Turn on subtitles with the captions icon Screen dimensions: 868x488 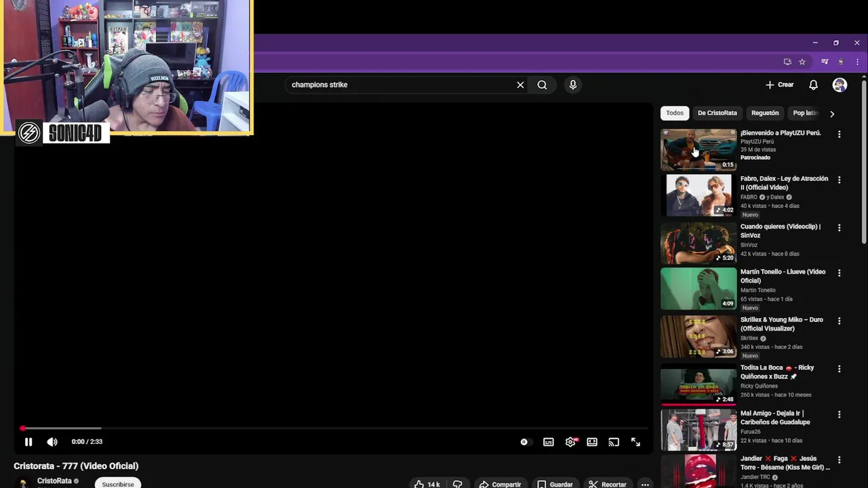tap(549, 442)
